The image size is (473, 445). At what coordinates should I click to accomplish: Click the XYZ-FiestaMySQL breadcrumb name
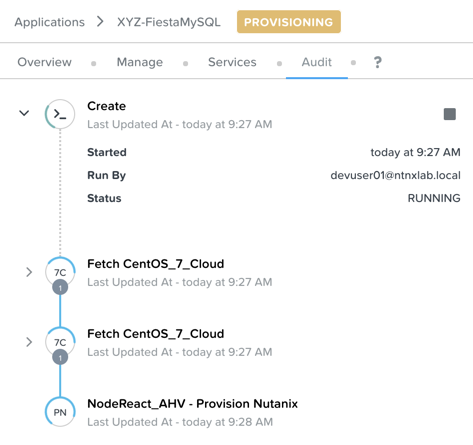tap(169, 22)
